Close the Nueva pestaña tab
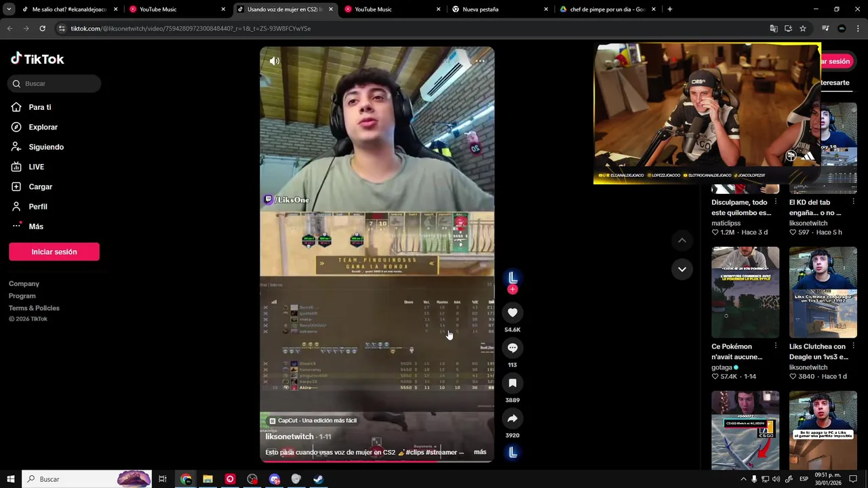The width and height of the screenshot is (868, 488). coord(546,9)
